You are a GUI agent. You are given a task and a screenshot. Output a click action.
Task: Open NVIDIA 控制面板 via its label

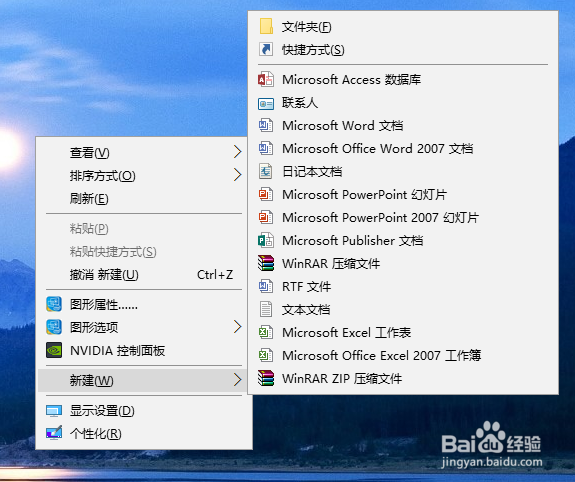(x=117, y=351)
